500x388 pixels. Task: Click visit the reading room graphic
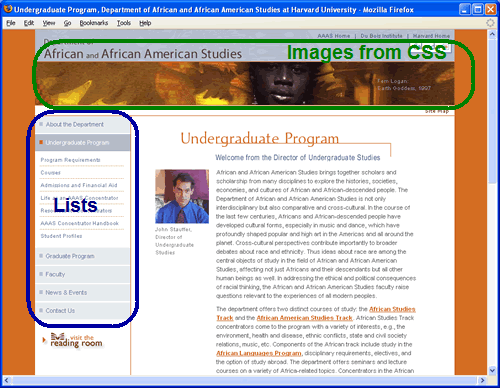[x=73, y=340]
